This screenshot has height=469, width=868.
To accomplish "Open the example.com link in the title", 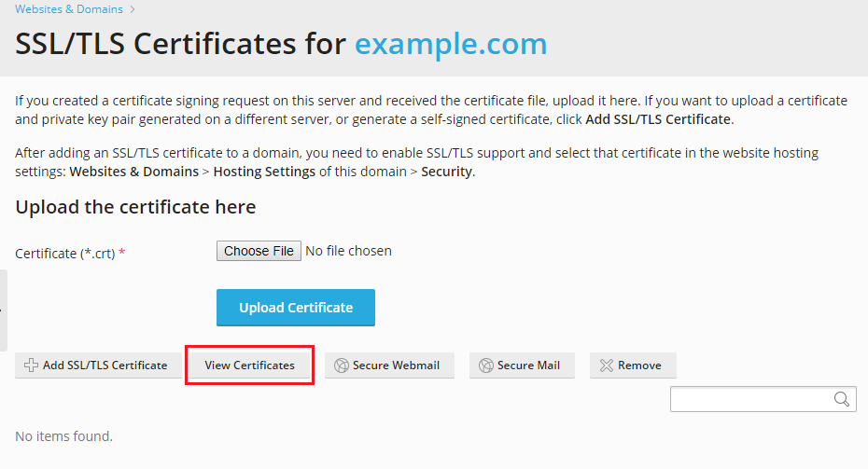I will (x=451, y=44).
